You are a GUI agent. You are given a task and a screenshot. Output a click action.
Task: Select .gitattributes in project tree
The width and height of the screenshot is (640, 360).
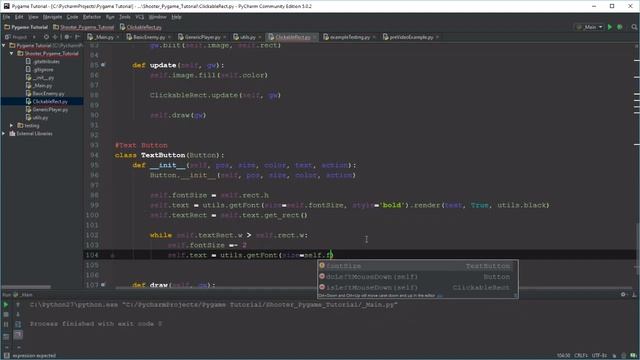[x=42, y=62]
